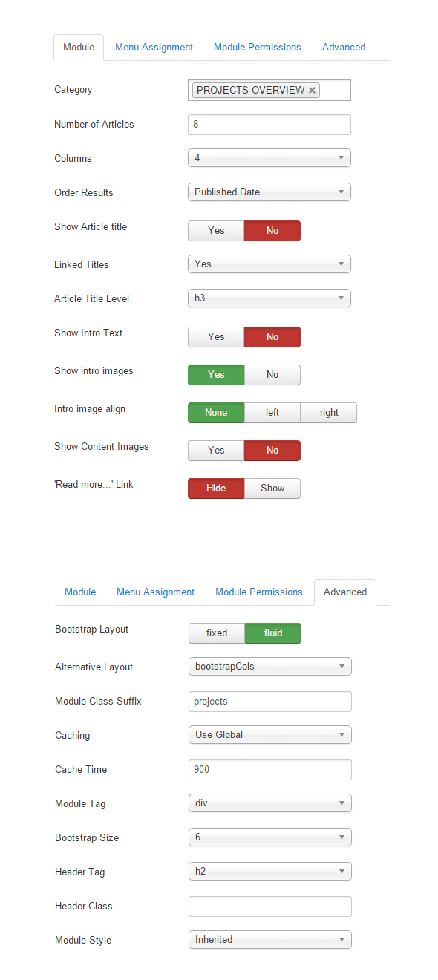438x980 pixels.
Task: Open Menu Assignment tab in top panel
Action: [154, 48]
